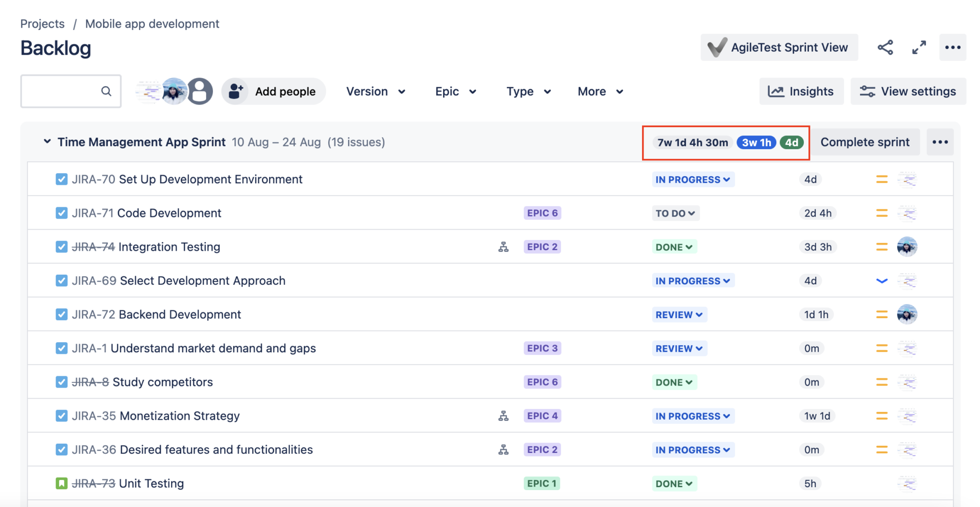Collapse the Time Management App Sprint
The image size is (980, 507).
point(46,142)
